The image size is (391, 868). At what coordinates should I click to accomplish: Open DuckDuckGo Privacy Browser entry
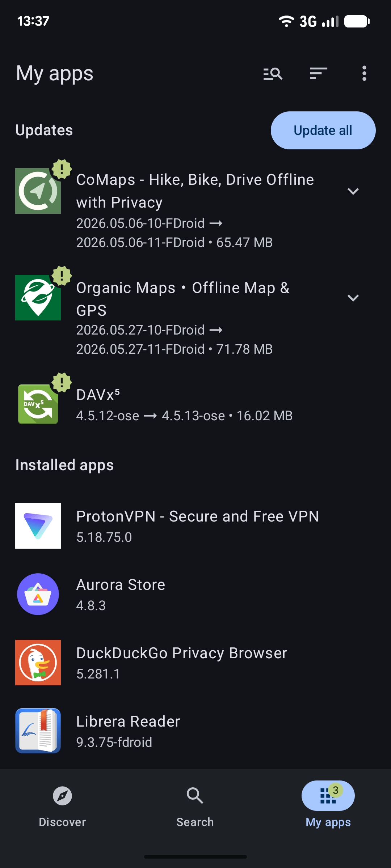pyautogui.click(x=195, y=663)
